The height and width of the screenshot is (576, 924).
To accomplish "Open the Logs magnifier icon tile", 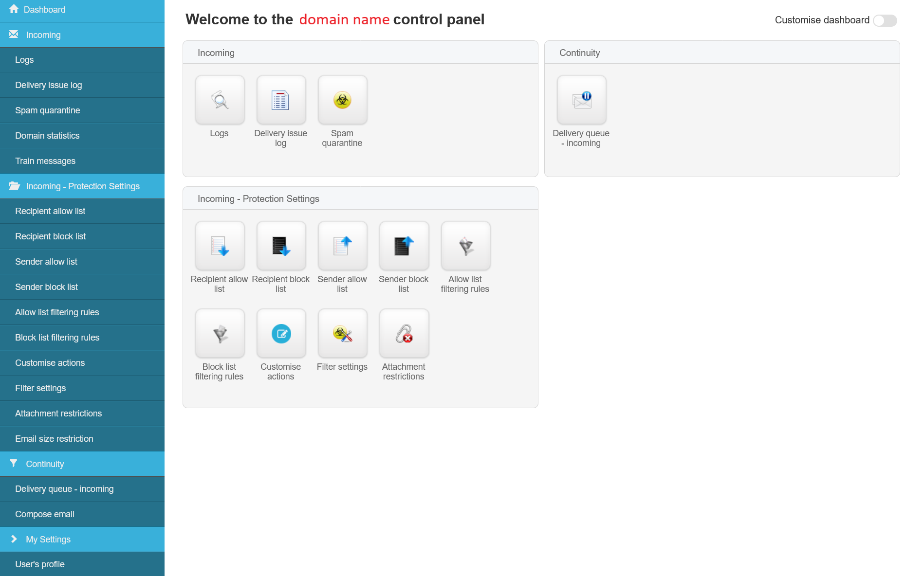I will 220,100.
